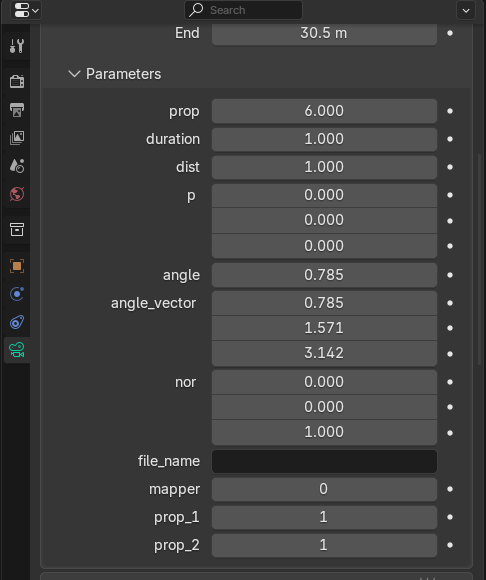
Task: Open the Scene properties tab
Action: pos(17,166)
